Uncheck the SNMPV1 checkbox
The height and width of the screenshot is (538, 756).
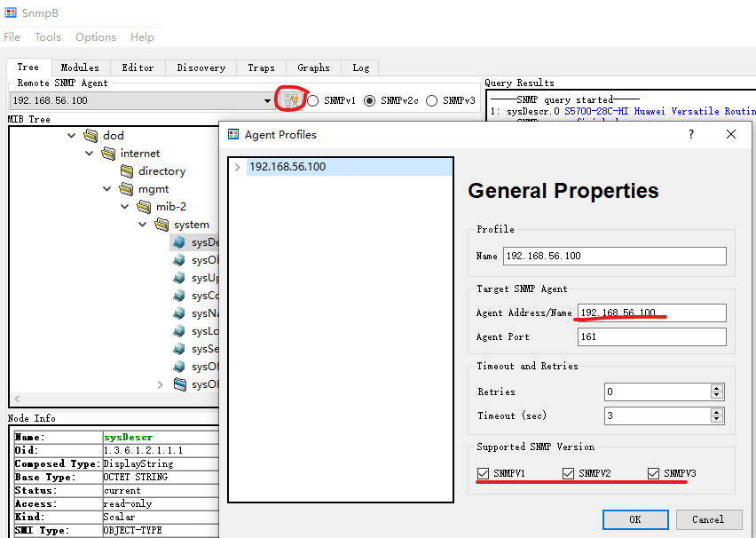pos(483,473)
